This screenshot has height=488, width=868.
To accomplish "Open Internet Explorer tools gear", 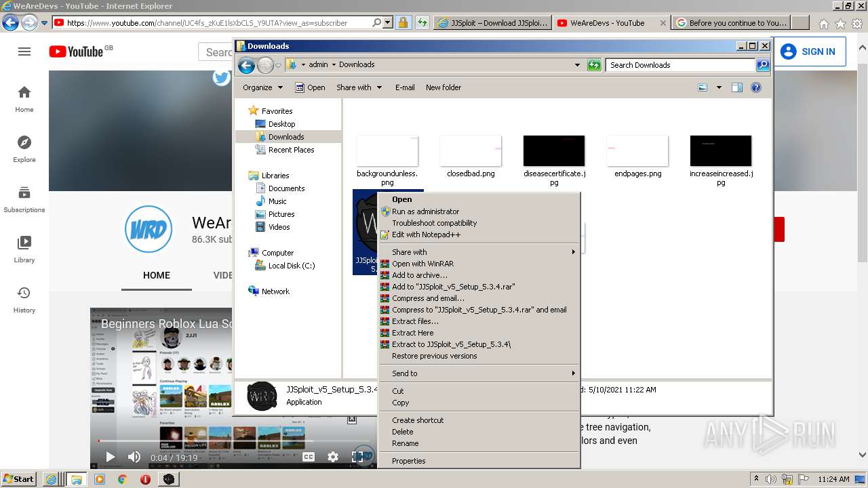I will [x=857, y=24].
